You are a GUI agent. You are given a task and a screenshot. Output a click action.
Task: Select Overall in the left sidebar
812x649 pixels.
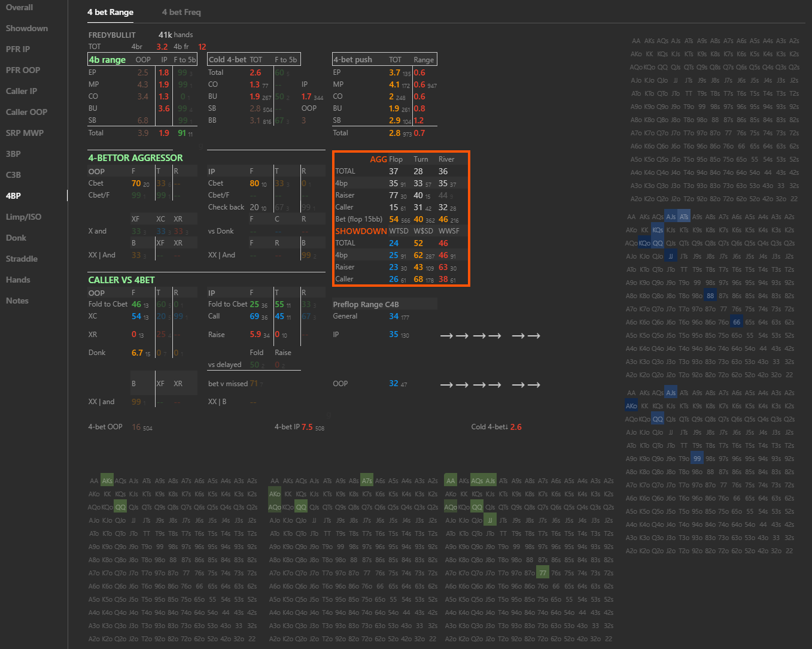[19, 7]
